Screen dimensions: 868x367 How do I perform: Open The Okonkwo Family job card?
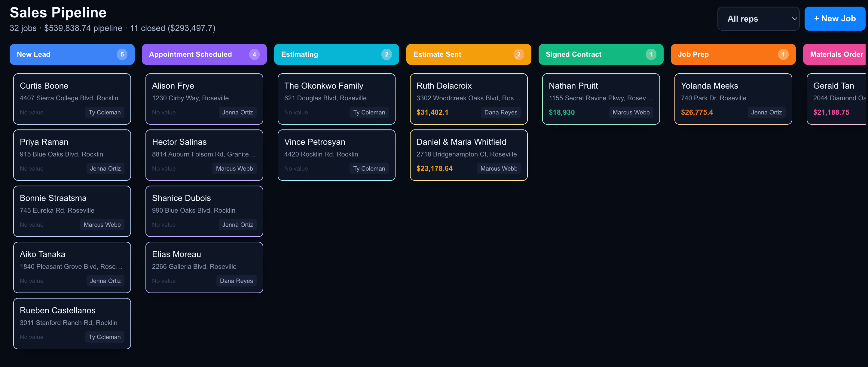point(337,99)
